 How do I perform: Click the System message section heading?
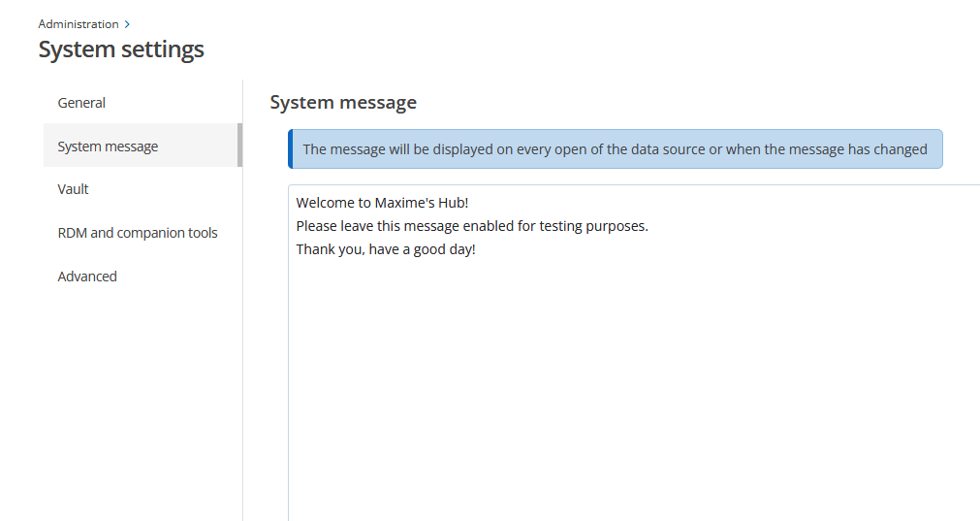pyautogui.click(x=343, y=102)
